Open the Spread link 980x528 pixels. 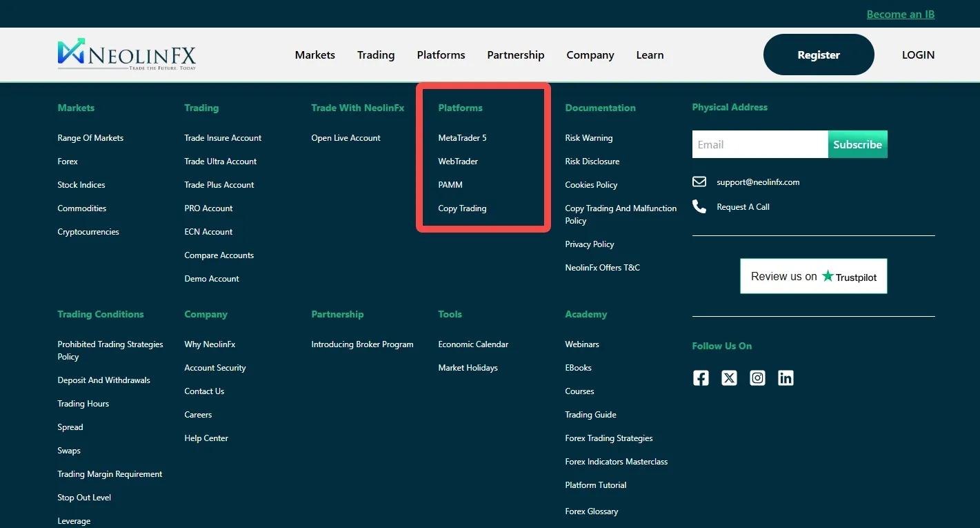click(70, 427)
